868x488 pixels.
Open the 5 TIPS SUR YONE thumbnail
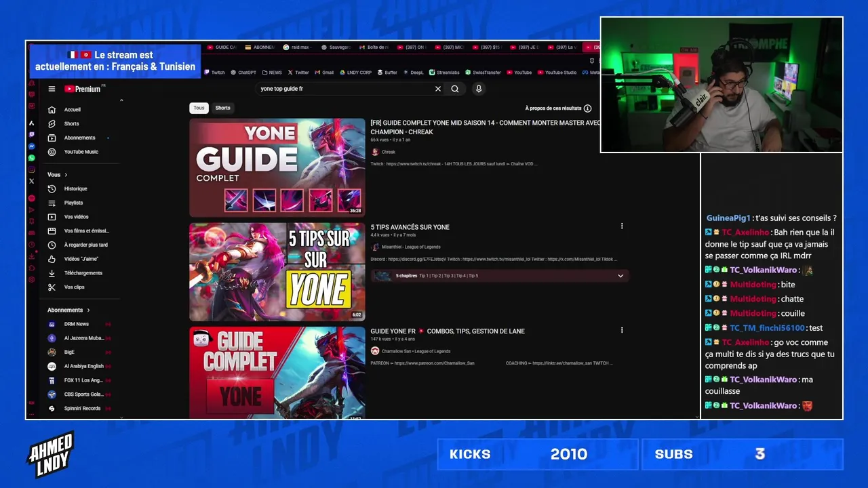click(277, 272)
